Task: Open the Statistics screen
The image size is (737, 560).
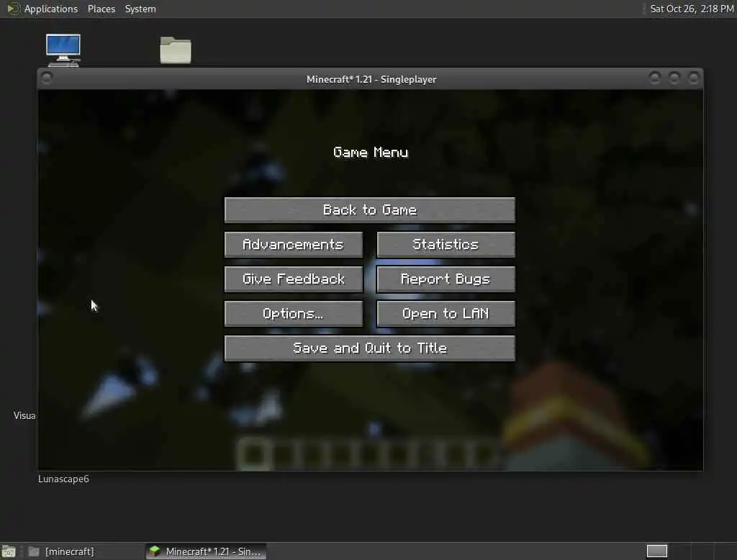Action: point(446,245)
